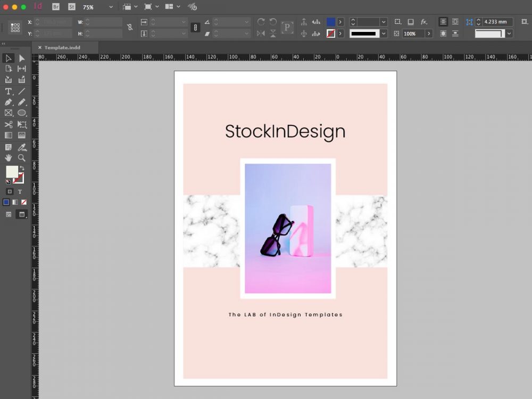Viewport: 532px width, 399px height.
Task: Click the blue fill color swatch in control bar
Action: pyautogui.click(x=331, y=22)
